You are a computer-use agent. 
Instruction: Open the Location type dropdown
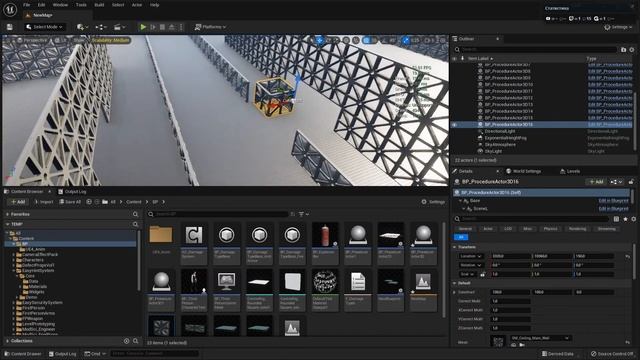[471, 256]
